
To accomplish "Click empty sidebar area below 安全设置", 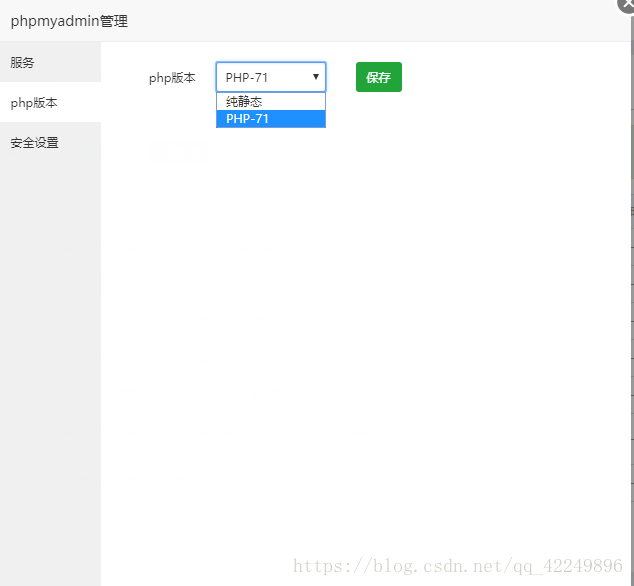I will [50, 350].
